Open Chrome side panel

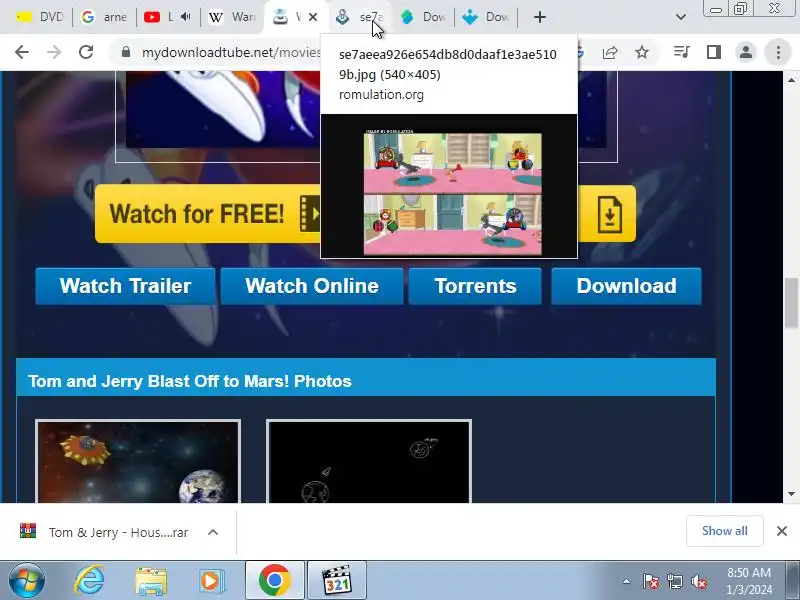coord(714,52)
